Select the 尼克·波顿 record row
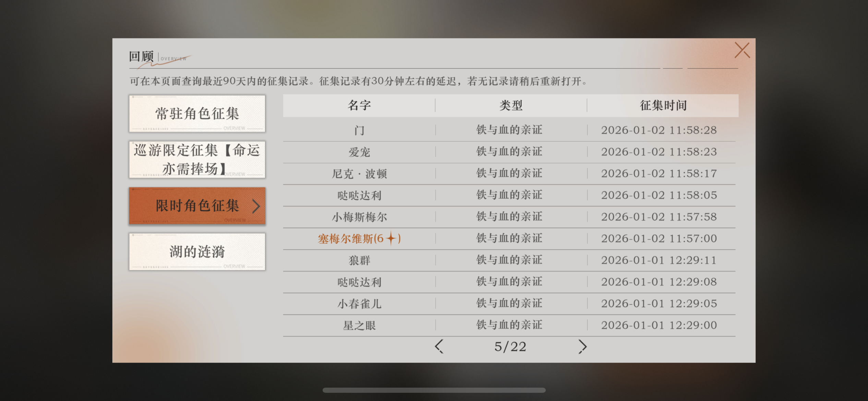The height and width of the screenshot is (401, 868). coord(359,174)
